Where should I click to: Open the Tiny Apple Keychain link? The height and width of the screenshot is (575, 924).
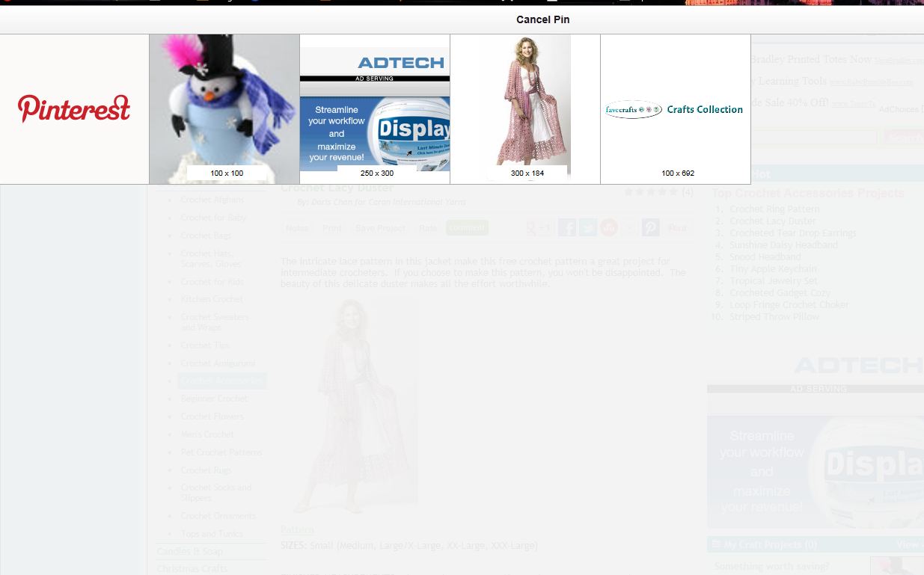(x=774, y=269)
